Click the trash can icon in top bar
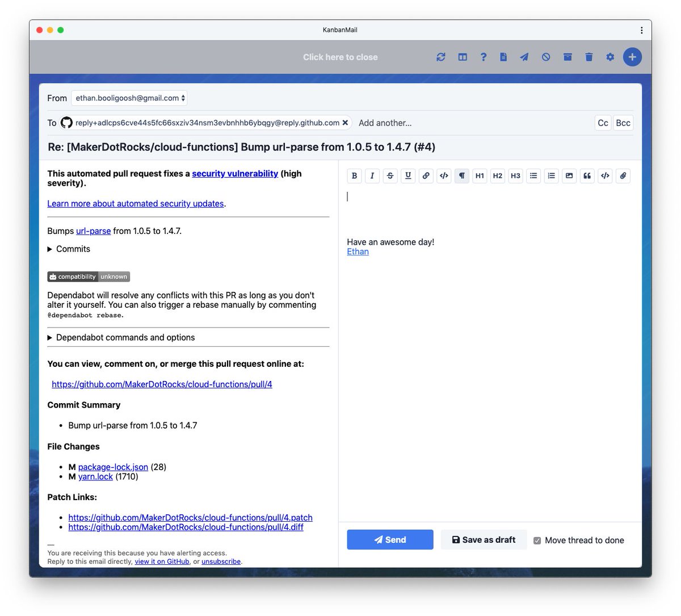681x616 pixels. tap(589, 57)
